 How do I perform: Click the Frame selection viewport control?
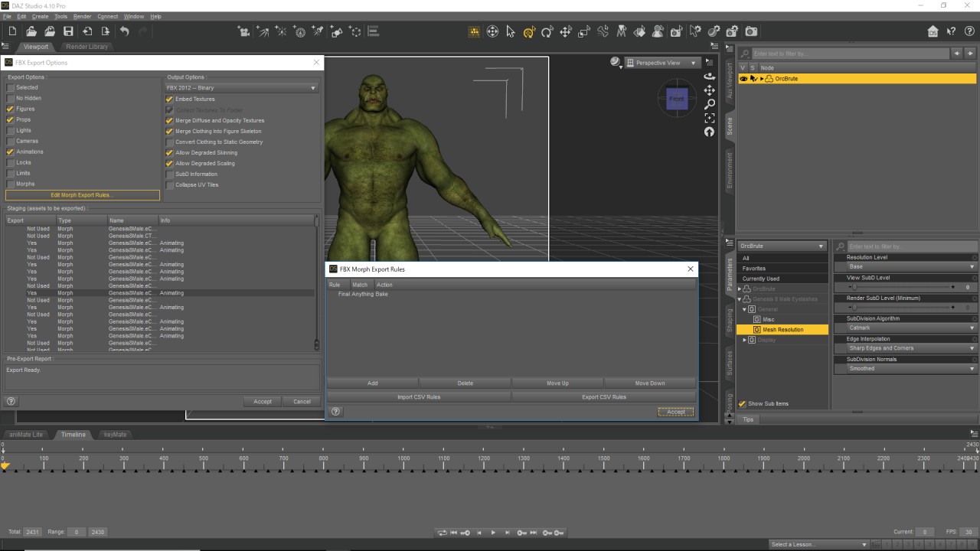[x=710, y=118]
